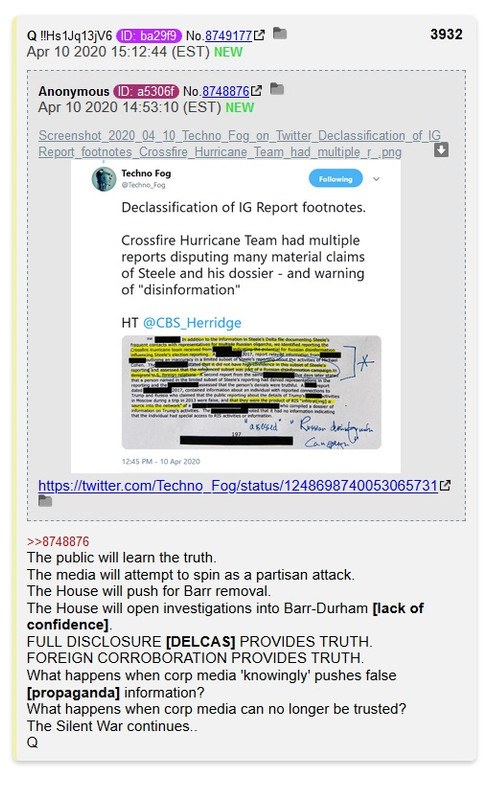488x800 pixels.
Task: Toggle the blue Following button
Action: pyautogui.click(x=335, y=179)
